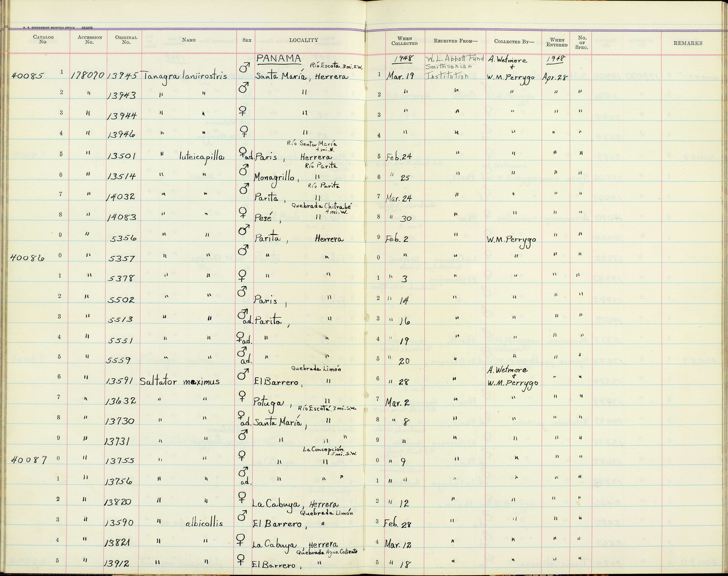Select male symbol in the 13591 row
Screen dimensions: 728x576
click(243, 374)
